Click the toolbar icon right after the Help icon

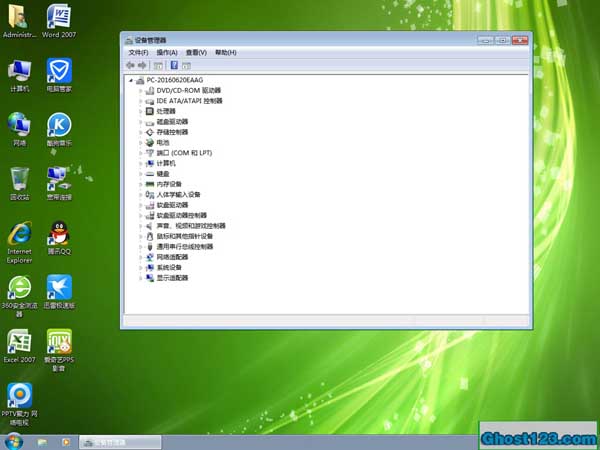pyautogui.click(x=186, y=65)
